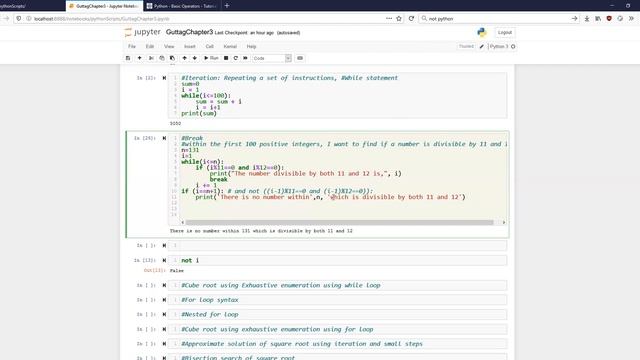This screenshot has width=640, height=360.
Task: Restart the kernel with circular arrow icon
Action: (236, 58)
